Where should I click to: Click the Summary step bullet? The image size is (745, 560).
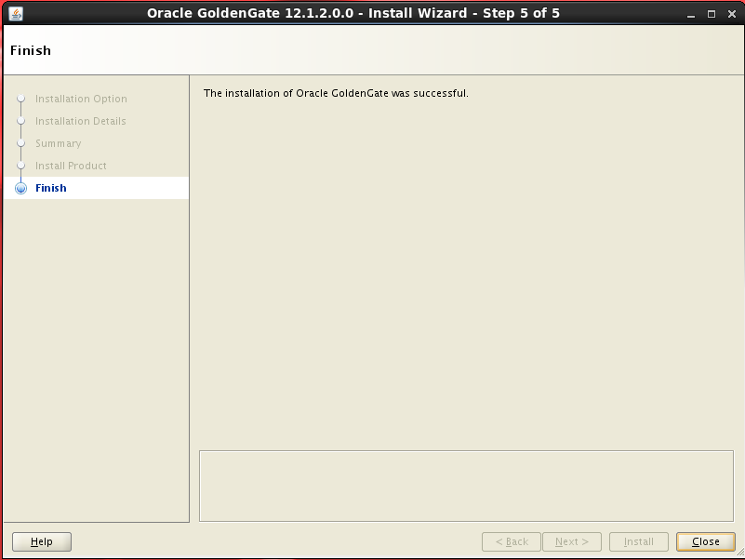(20, 143)
